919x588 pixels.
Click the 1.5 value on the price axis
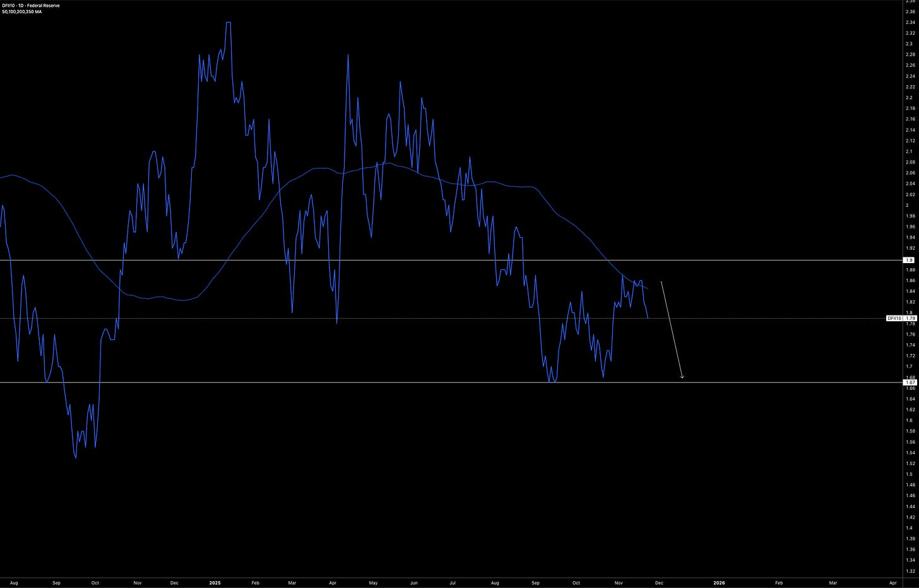(909, 474)
